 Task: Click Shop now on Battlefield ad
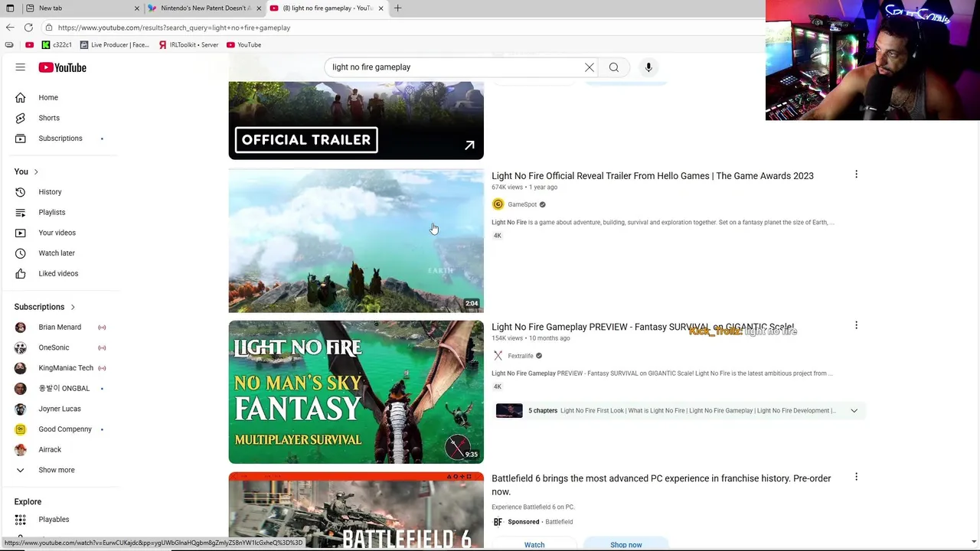(x=626, y=544)
